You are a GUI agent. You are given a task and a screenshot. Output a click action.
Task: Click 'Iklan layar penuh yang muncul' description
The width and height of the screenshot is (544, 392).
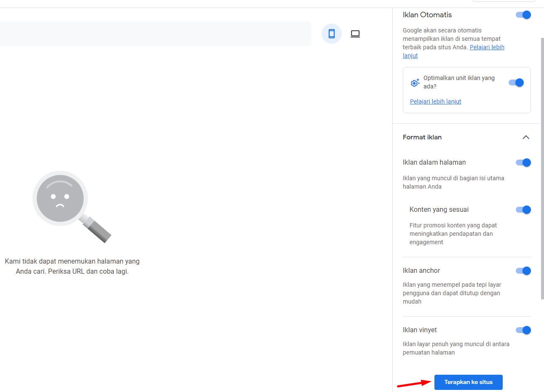pyautogui.click(x=456, y=348)
